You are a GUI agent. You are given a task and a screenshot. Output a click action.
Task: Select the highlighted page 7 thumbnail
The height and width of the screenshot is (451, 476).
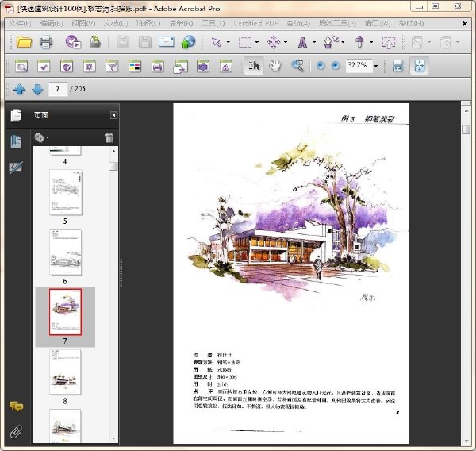point(66,312)
